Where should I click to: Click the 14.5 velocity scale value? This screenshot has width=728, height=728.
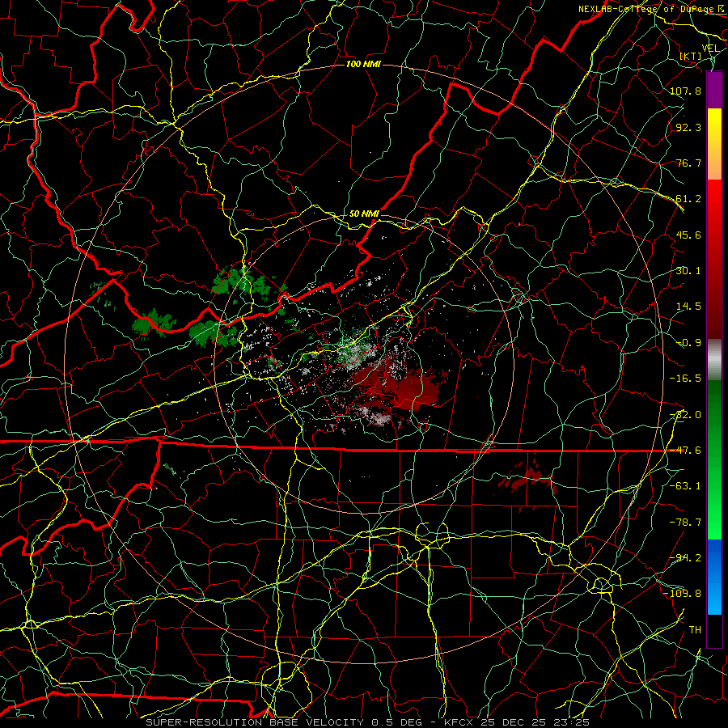point(688,307)
